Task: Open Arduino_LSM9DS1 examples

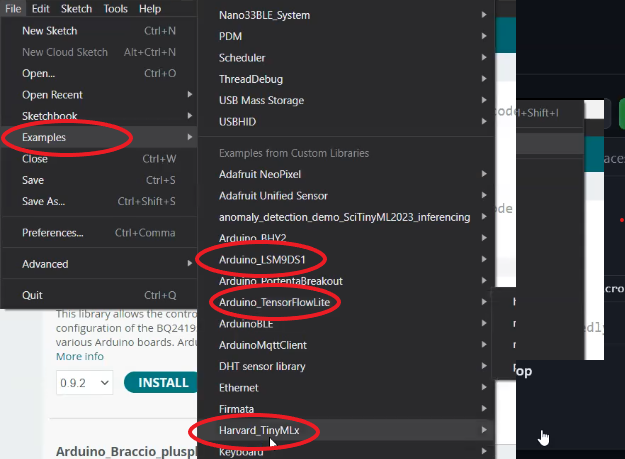Action: 346,259
